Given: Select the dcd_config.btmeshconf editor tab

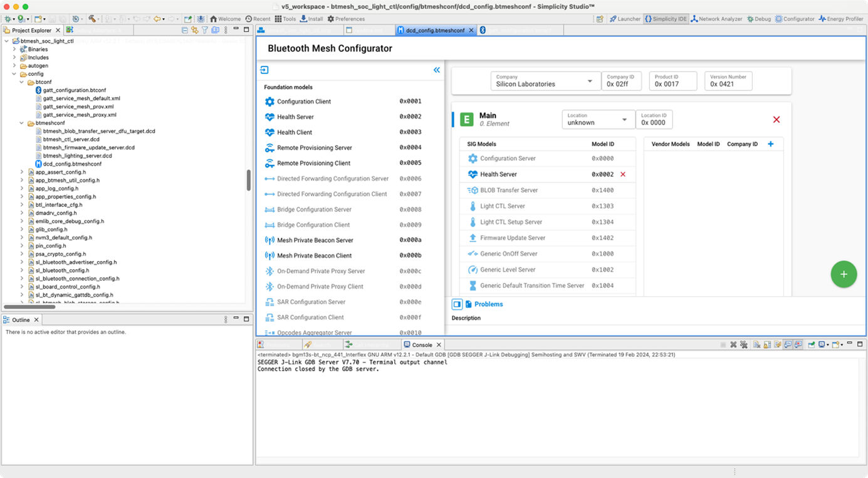Looking at the screenshot, I should point(434,29).
